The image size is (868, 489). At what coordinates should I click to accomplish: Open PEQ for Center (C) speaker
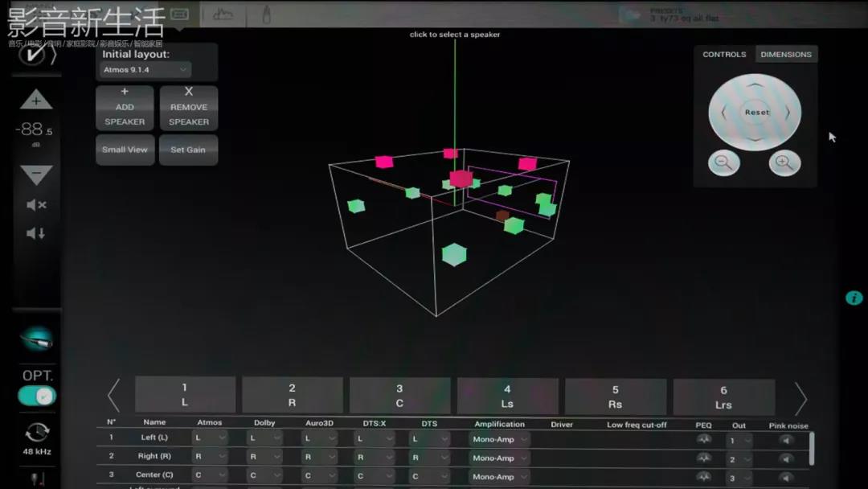(x=703, y=476)
